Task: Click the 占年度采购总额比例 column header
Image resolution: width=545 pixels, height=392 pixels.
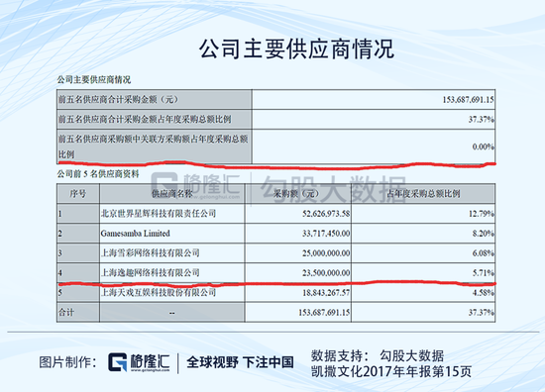Action: tap(423, 194)
